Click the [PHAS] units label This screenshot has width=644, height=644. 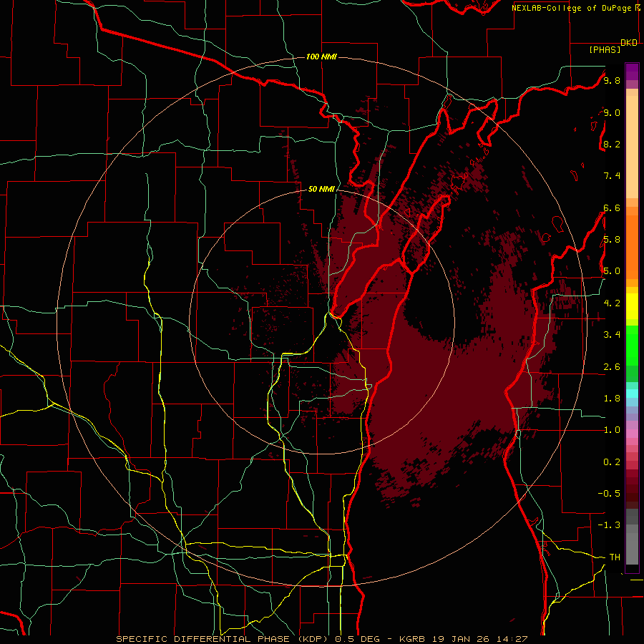tap(605, 50)
